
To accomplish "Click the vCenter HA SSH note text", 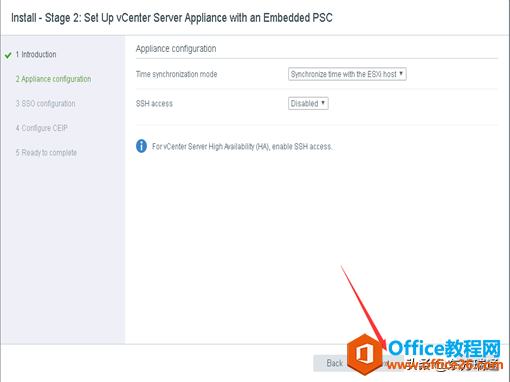I will coord(242,146).
